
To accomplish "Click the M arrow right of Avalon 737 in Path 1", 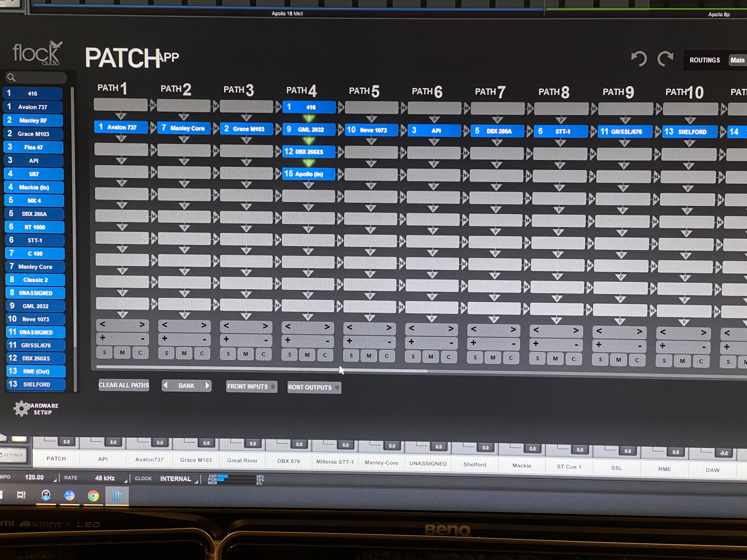I will pyautogui.click(x=153, y=127).
